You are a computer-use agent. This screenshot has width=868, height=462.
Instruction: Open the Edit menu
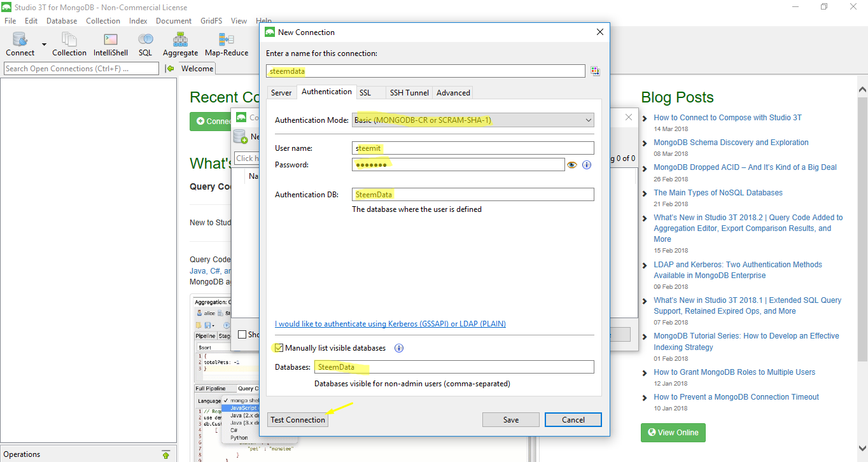coord(31,21)
